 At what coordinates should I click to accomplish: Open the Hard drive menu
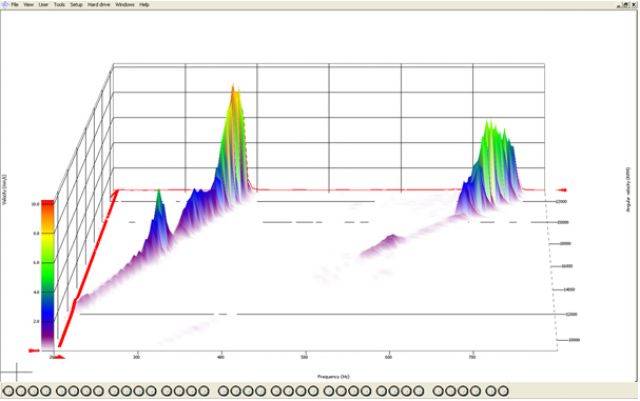[x=99, y=4]
